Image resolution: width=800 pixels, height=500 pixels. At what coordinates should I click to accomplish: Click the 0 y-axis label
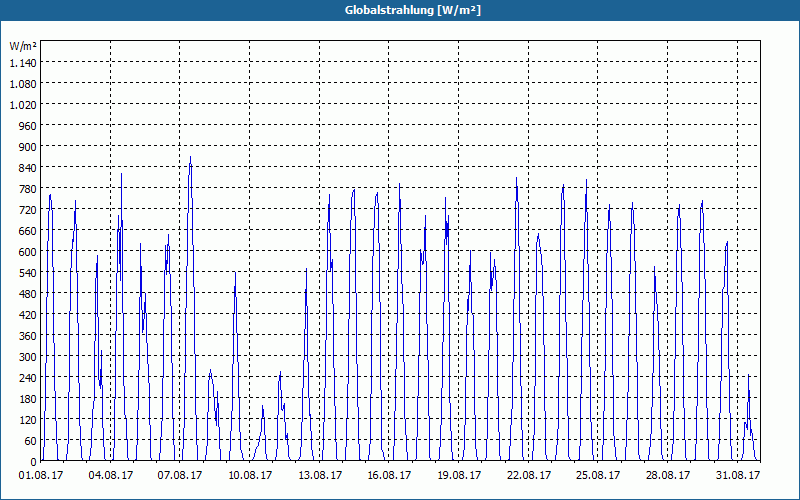pyautogui.click(x=34, y=462)
